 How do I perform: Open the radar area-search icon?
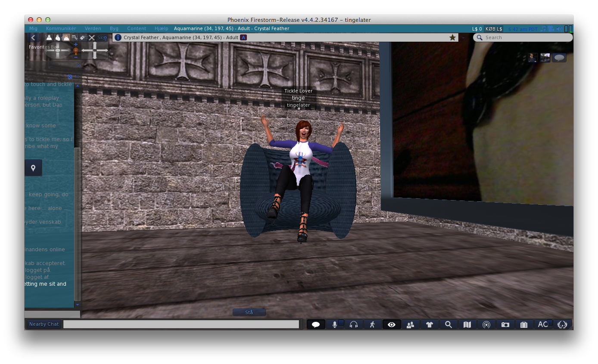tap(486, 324)
